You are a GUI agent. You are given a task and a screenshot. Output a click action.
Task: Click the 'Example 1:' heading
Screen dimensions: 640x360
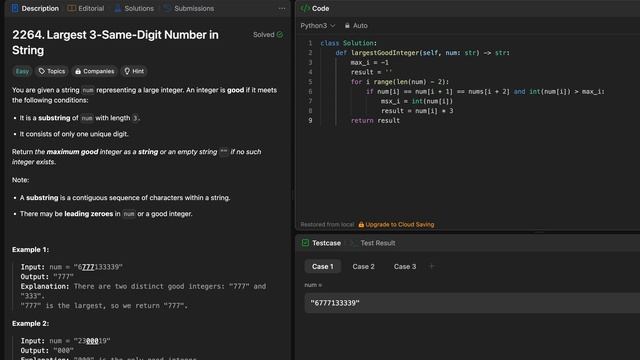click(x=30, y=249)
